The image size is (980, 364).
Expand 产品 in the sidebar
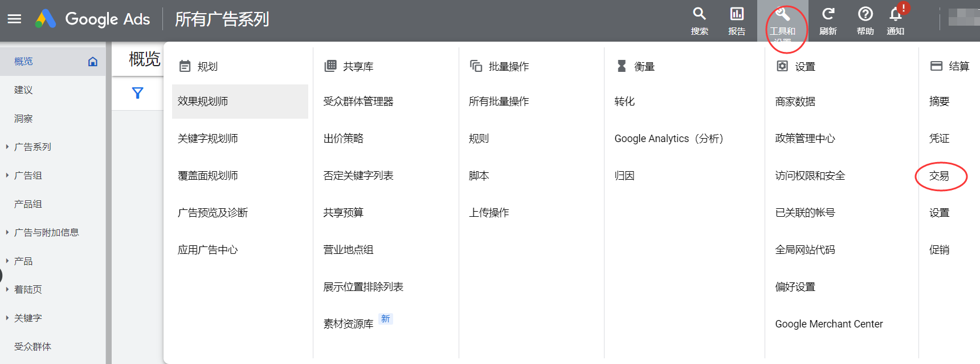7,261
